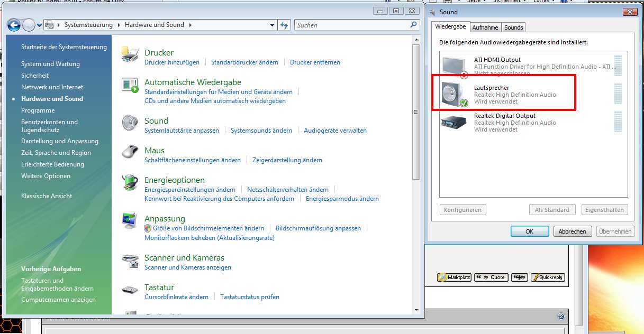Open Bildschirmauflösung anpassen link
The height and width of the screenshot is (334, 644).
(x=318, y=228)
